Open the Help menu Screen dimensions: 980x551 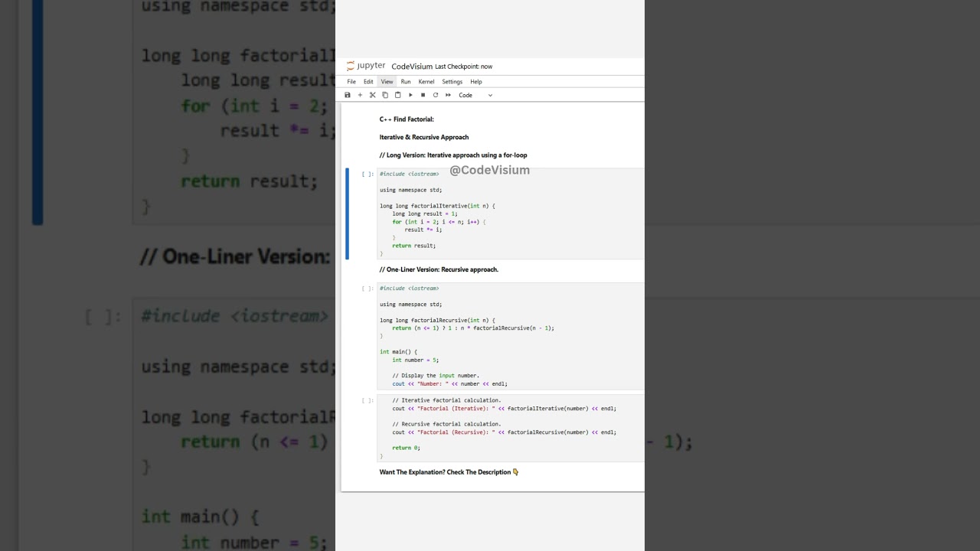476,82
